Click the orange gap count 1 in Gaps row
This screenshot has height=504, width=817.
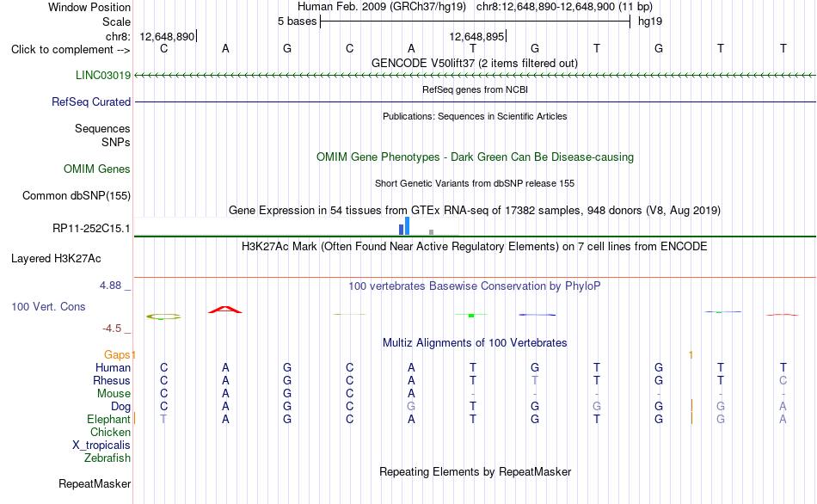pos(691,354)
